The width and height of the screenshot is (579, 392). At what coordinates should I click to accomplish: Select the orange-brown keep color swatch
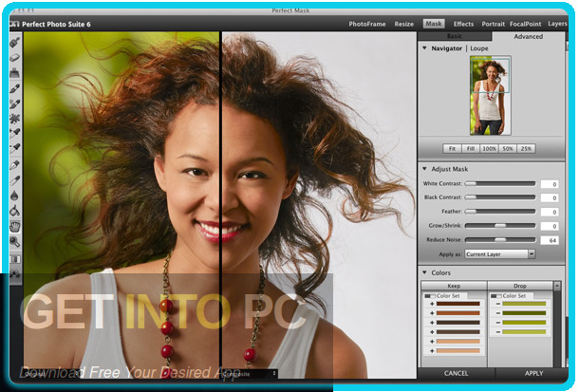click(458, 313)
